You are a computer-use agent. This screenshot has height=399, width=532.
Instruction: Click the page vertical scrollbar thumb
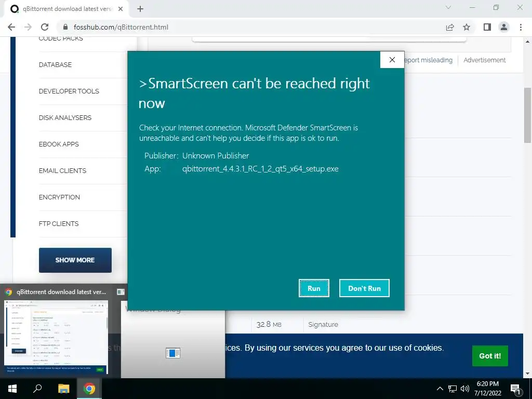pos(528,115)
